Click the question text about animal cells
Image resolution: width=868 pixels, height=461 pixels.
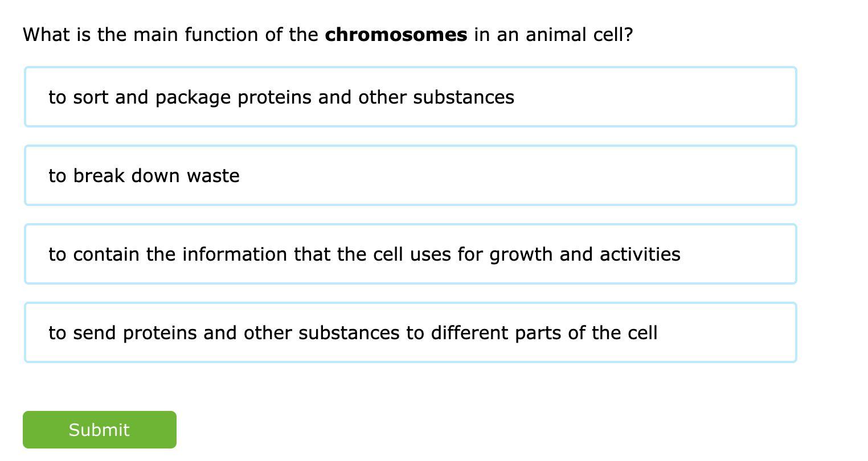327,35
